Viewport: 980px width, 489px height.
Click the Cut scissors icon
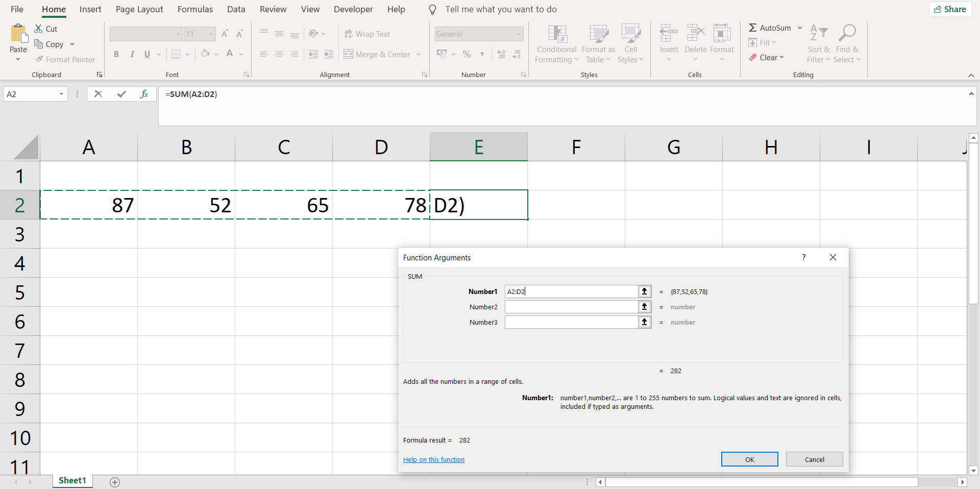point(39,29)
